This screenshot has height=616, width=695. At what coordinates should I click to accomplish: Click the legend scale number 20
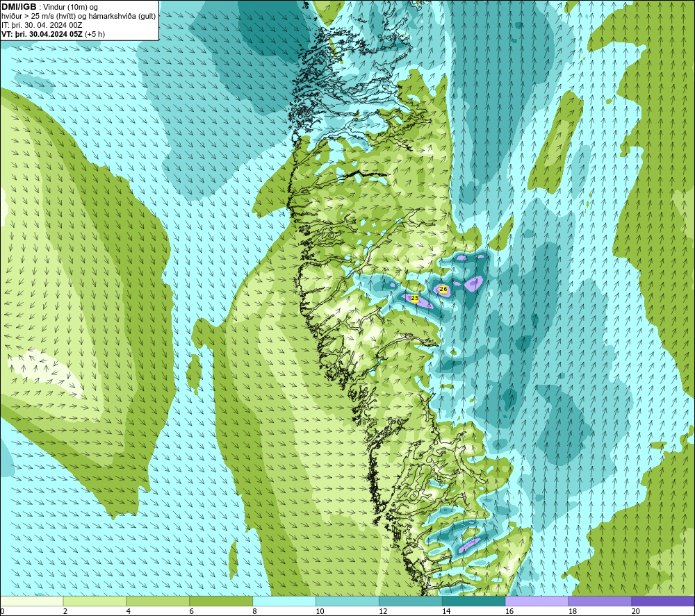[x=636, y=611]
